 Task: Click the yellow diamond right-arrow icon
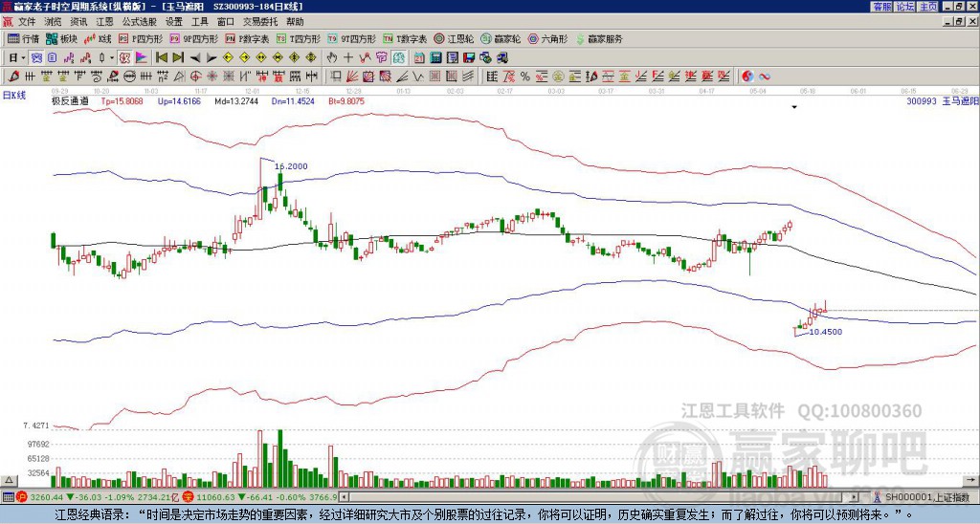tap(244, 57)
